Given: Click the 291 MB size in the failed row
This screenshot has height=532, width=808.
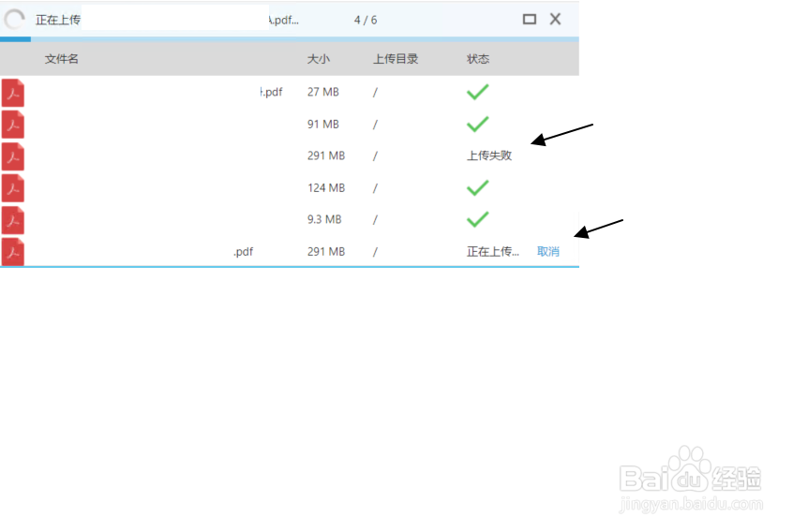Looking at the screenshot, I should pos(326,155).
